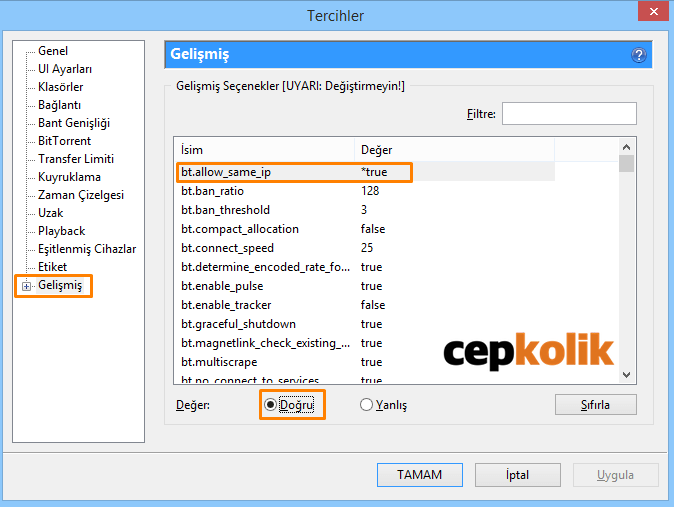The height and width of the screenshot is (507, 674).
Task: Open the Uzak section
Action: click(51, 213)
